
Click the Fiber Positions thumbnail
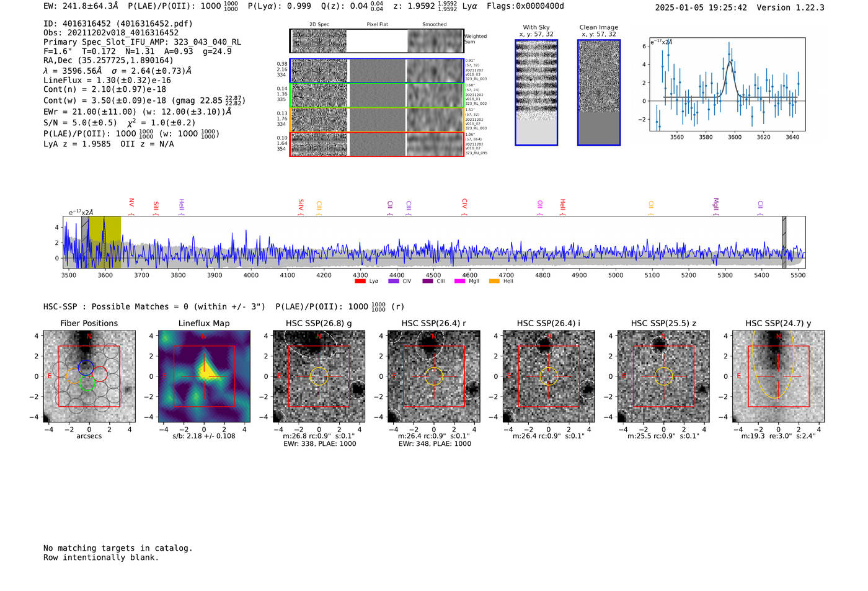[89, 376]
